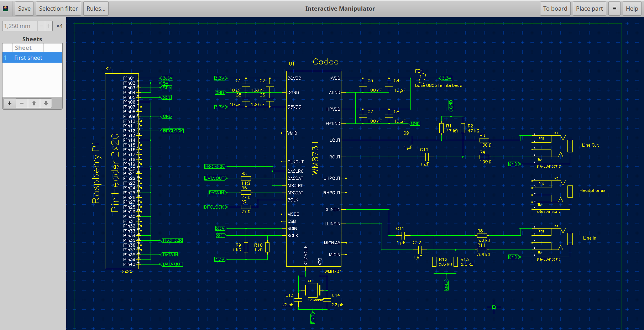Increase grid size with plus stepper
644x330 pixels.
click(x=49, y=26)
